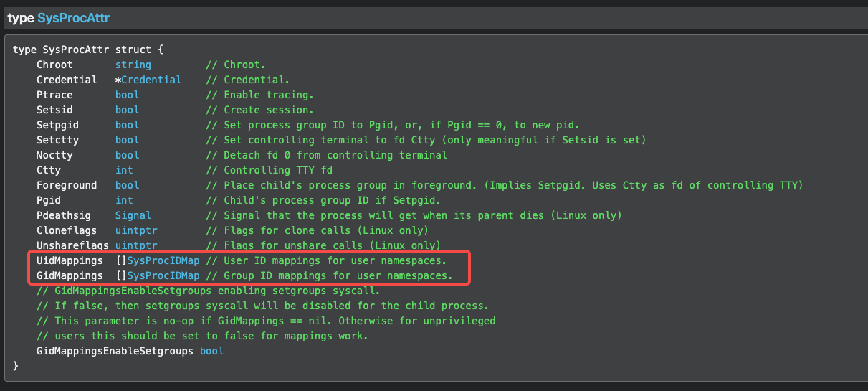Click the UidMappings field name
The width and height of the screenshot is (868, 391).
point(70,260)
